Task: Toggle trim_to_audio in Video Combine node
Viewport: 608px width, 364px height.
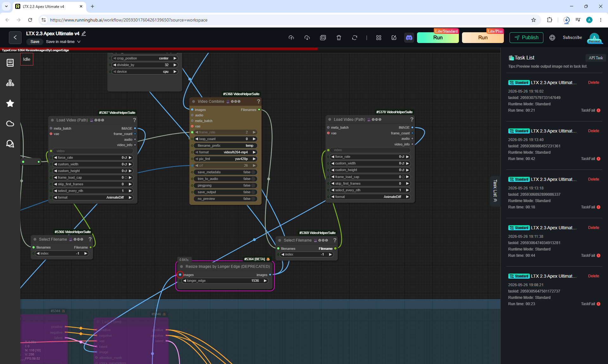Action: (x=225, y=179)
